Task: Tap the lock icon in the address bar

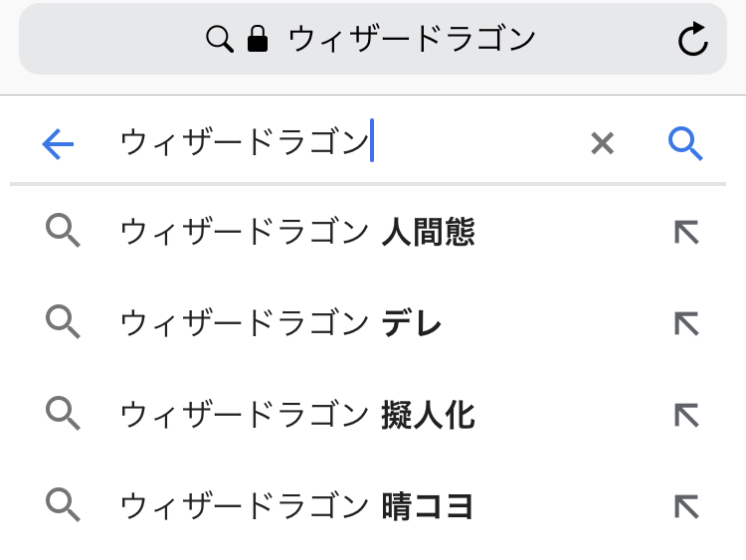Action: coord(258,40)
